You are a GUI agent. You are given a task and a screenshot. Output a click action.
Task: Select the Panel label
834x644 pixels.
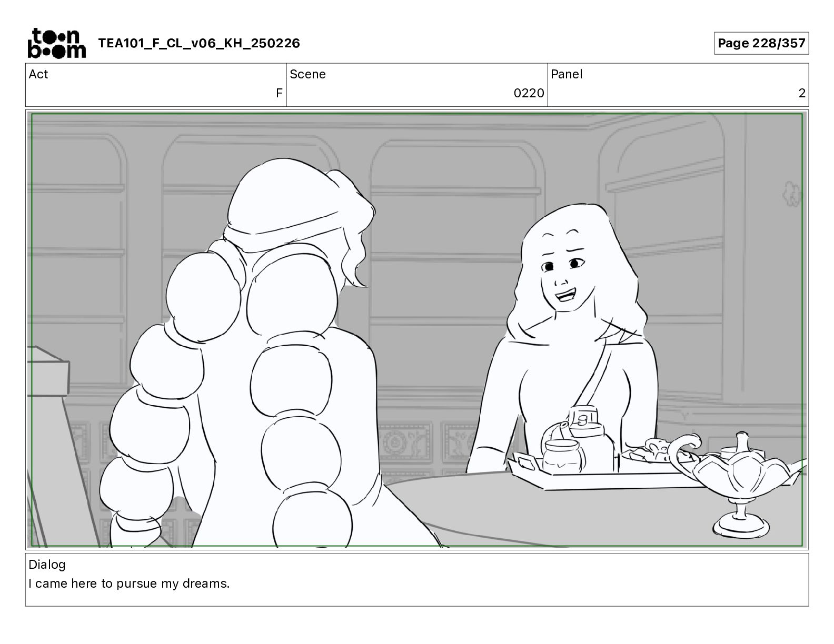(567, 74)
